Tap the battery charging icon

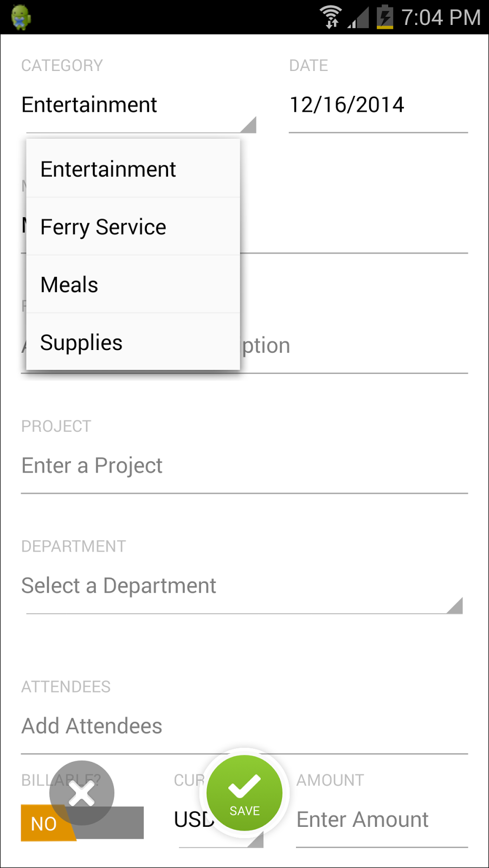tap(384, 17)
